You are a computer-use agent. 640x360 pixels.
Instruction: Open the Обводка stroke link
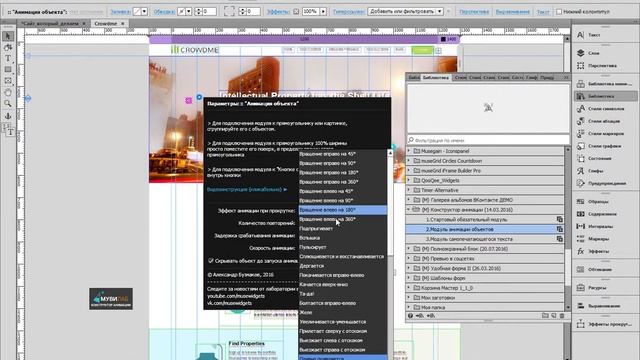[164, 12]
